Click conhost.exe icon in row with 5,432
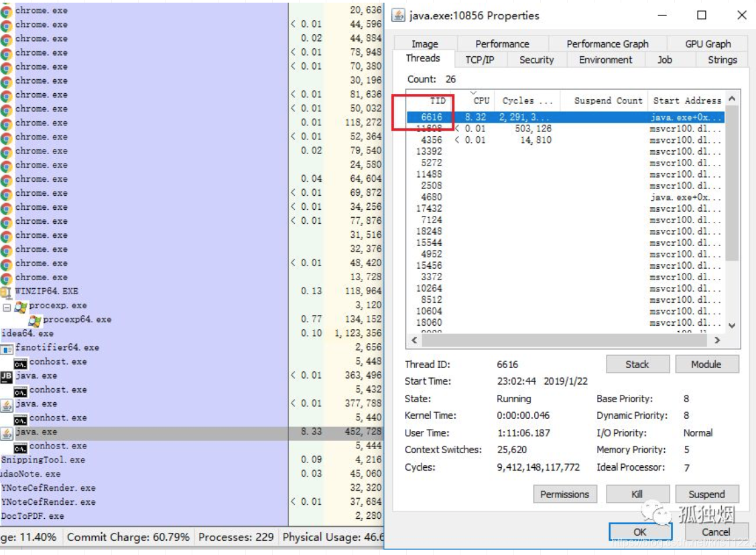Screen dimensions: 756x555 20,391
